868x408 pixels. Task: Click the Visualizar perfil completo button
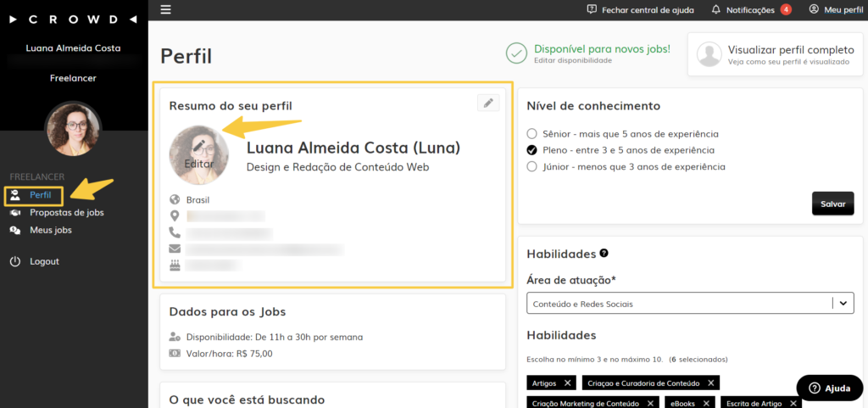[x=775, y=53]
